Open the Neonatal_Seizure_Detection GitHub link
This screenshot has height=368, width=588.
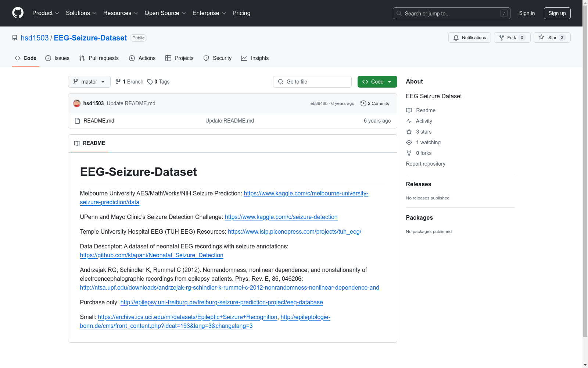[151, 255]
